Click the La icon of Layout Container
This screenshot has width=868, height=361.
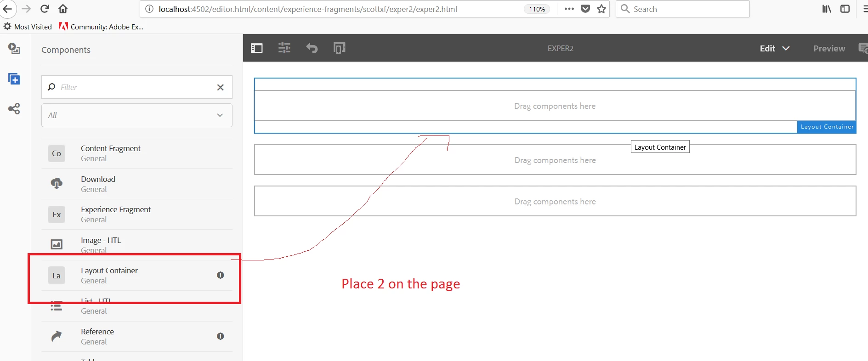coord(57,276)
